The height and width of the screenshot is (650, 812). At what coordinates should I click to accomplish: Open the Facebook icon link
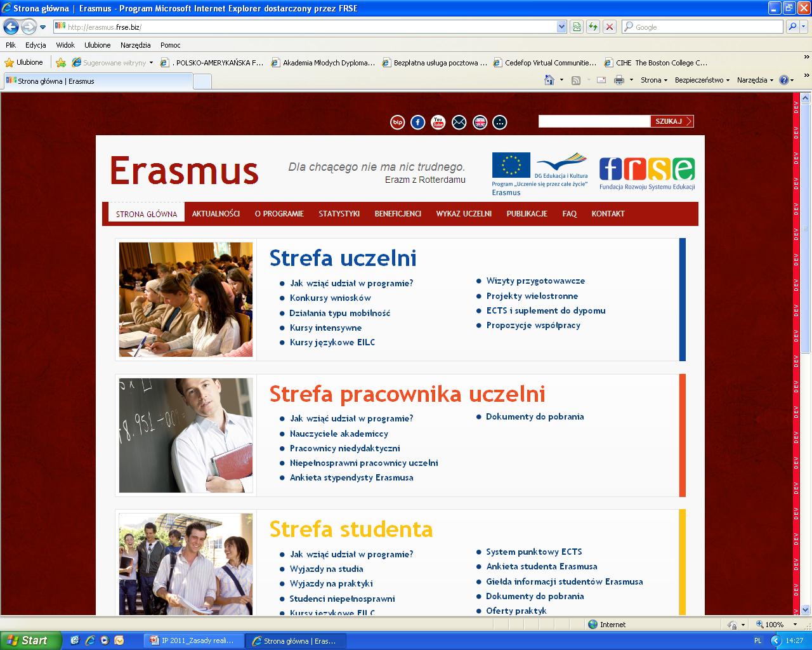click(x=418, y=123)
